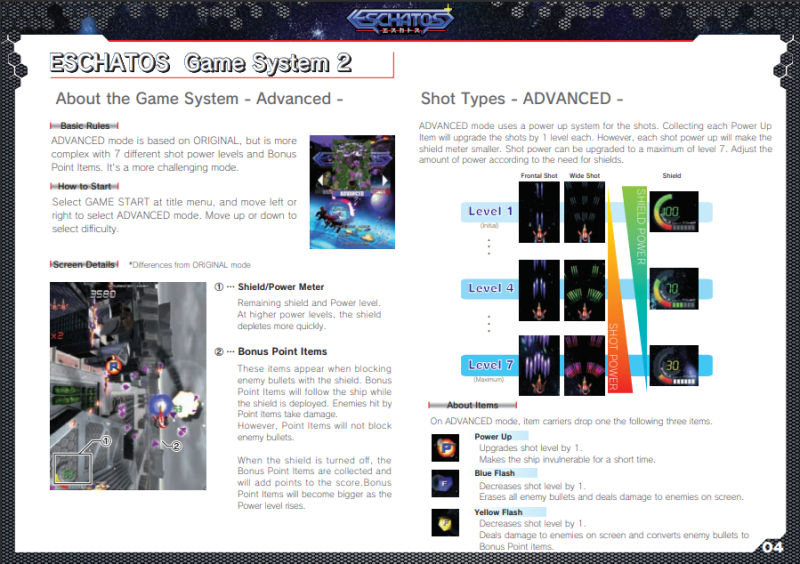Screen dimensions: 800x564
Task: Click the Yellow Flash item icon
Action: pyautogui.click(x=445, y=523)
